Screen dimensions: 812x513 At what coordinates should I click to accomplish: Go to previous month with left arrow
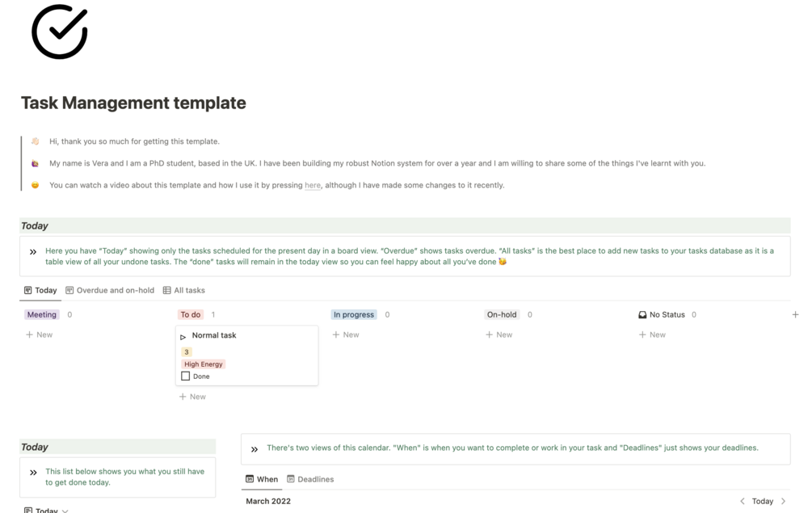[x=743, y=501]
